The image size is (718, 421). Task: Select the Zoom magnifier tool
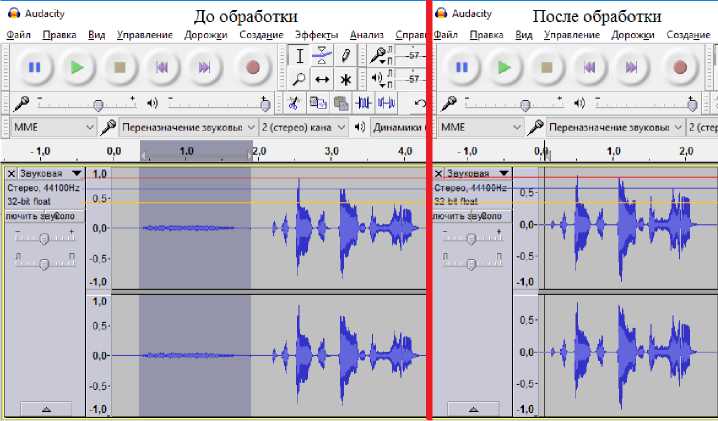pyautogui.click(x=299, y=79)
